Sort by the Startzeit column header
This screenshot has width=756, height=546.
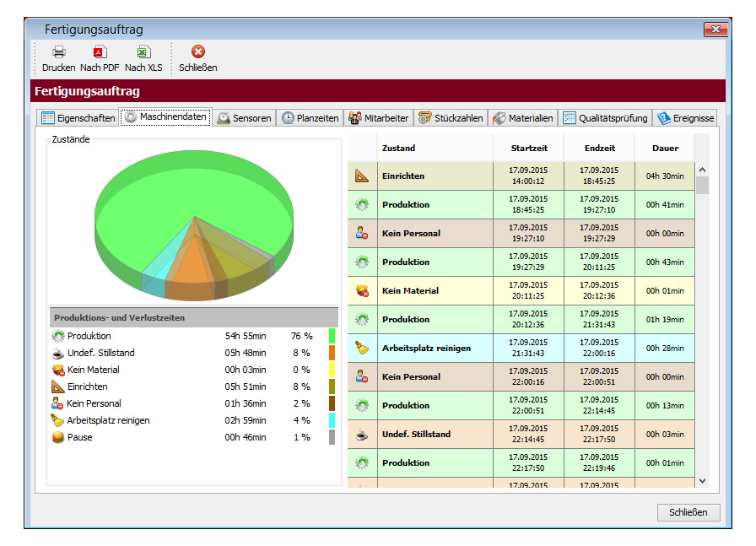pos(528,148)
